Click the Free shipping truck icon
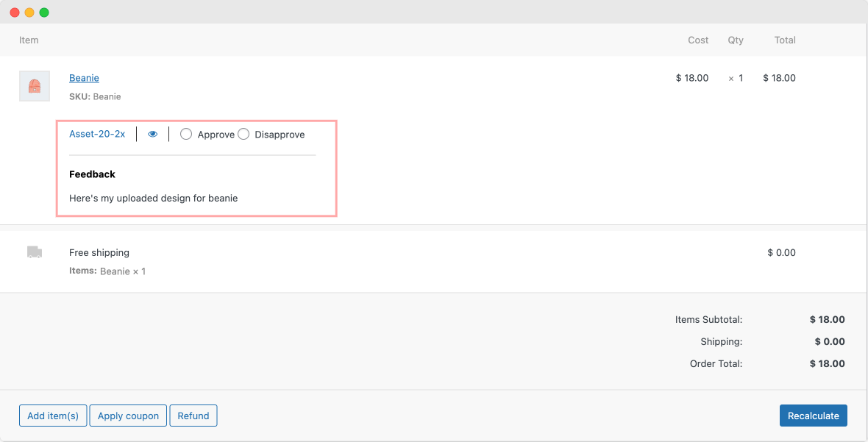Screen dimensions: 868x442 coord(34,252)
